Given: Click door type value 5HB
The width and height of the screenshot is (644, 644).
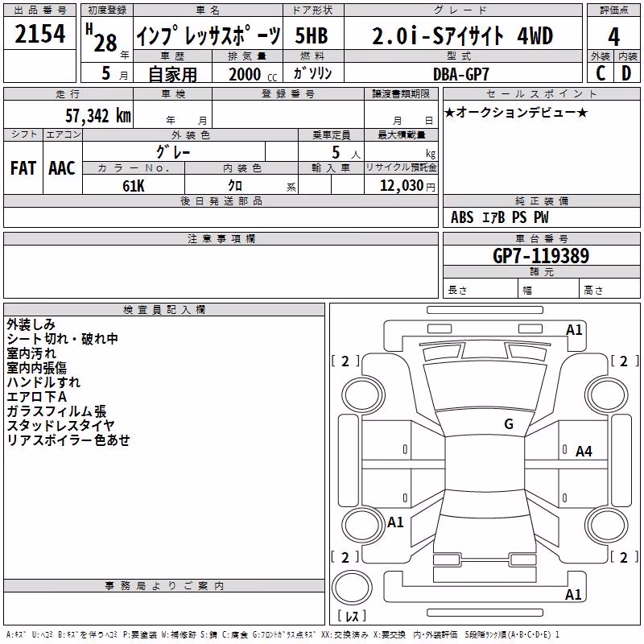Looking at the screenshot, I should point(312,35).
